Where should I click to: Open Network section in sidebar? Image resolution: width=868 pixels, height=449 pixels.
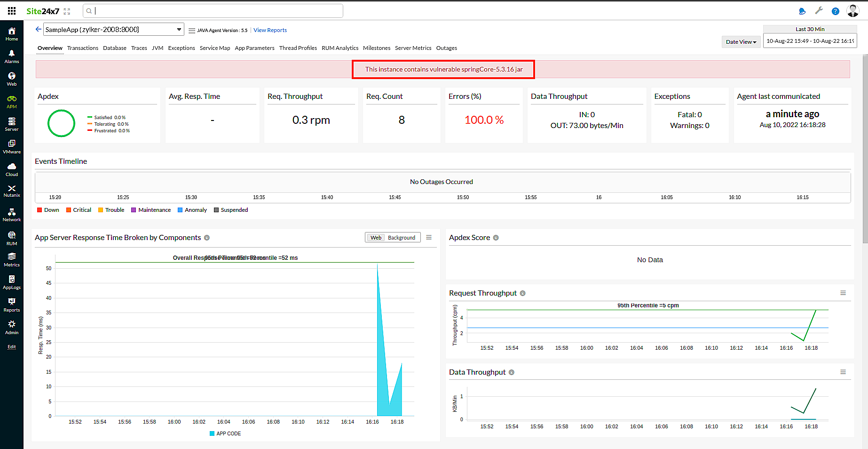[x=12, y=215]
